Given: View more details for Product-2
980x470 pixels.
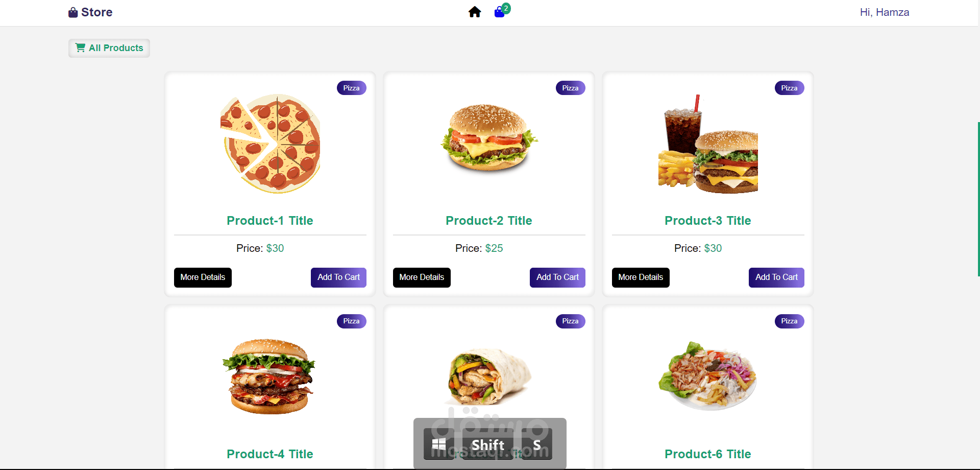Looking at the screenshot, I should (x=422, y=277).
